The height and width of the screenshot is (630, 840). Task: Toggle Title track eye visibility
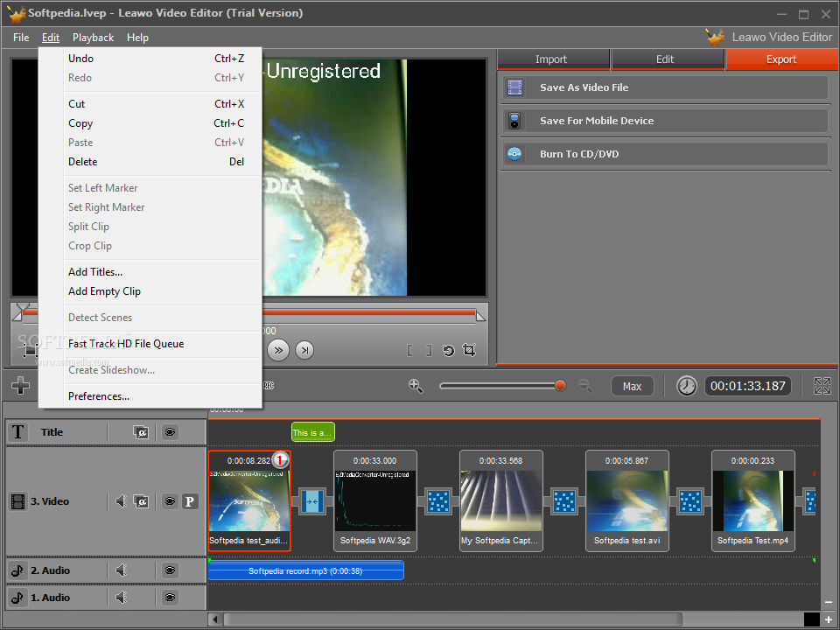(x=170, y=431)
